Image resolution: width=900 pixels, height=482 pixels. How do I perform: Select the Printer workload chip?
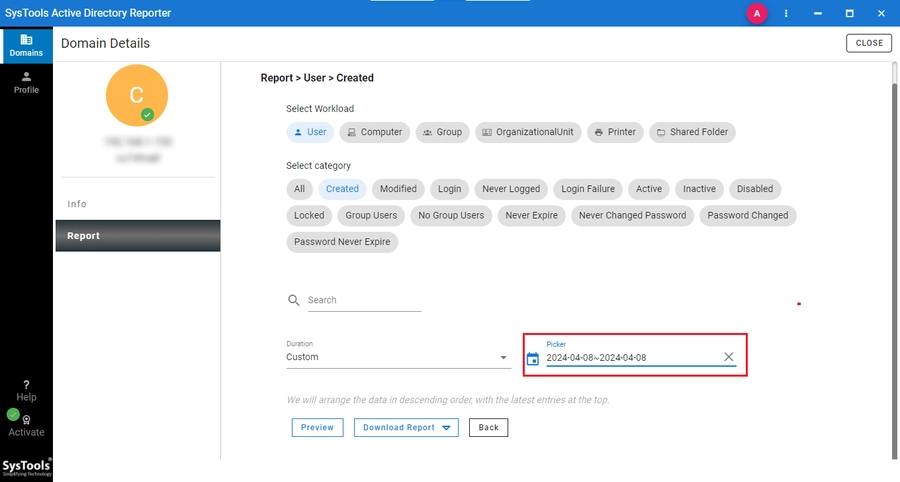(x=615, y=132)
